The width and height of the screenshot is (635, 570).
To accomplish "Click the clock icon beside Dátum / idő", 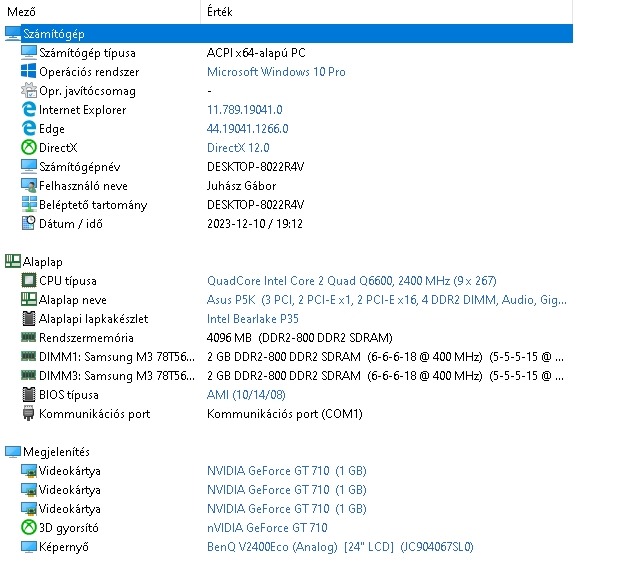I will (28, 224).
